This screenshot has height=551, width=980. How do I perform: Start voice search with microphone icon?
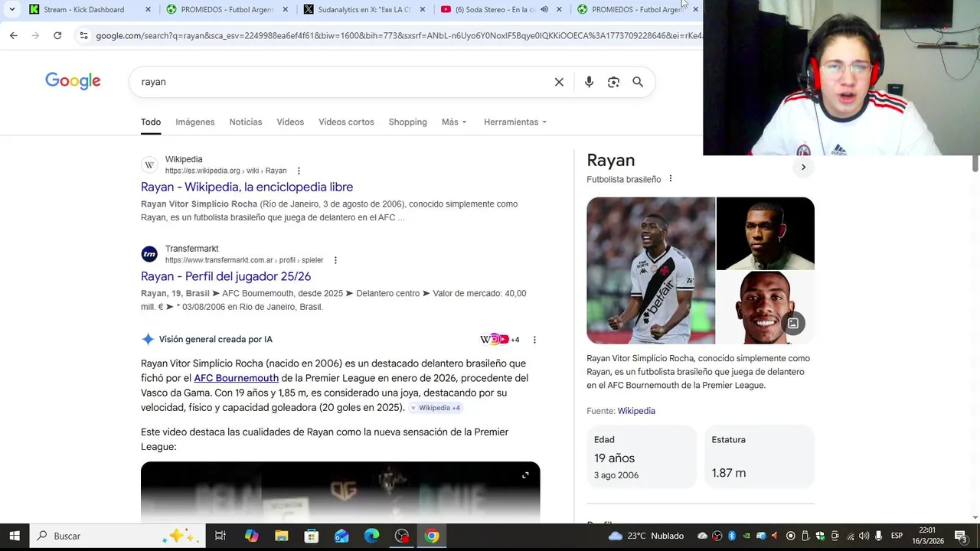pyautogui.click(x=589, y=82)
